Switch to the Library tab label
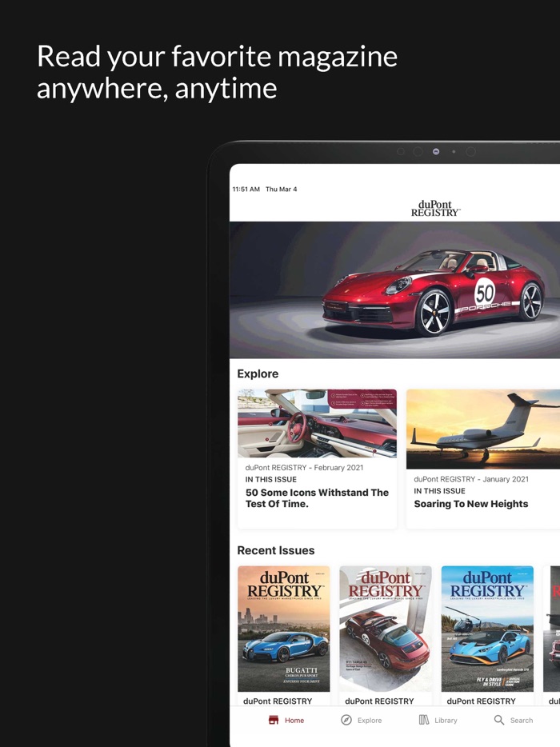The height and width of the screenshot is (747, 560). pos(446,721)
